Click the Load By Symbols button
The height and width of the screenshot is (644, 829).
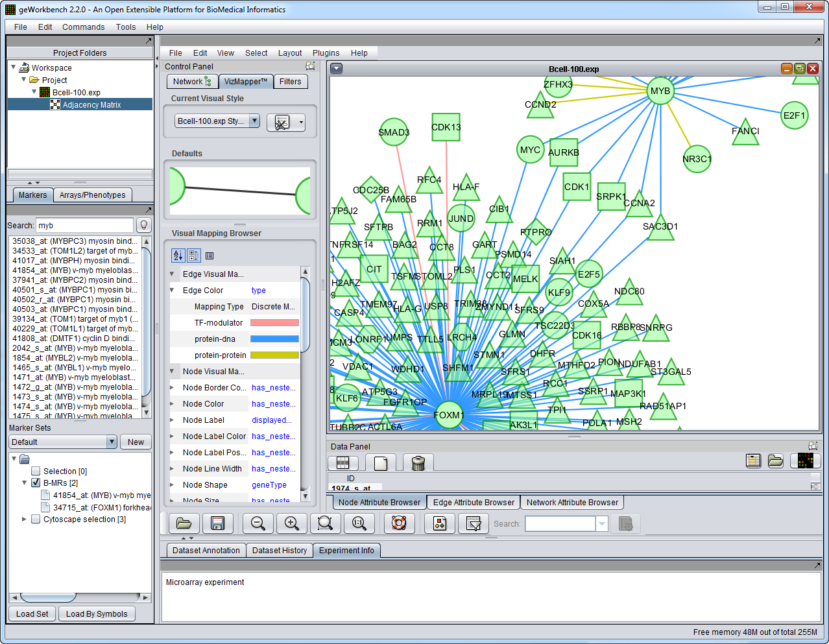[97, 614]
